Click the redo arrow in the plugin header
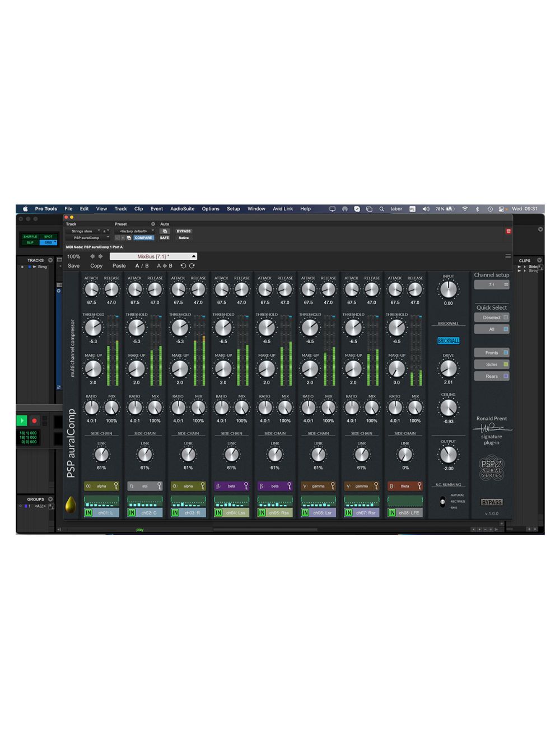The height and width of the screenshot is (739, 560). [193, 265]
